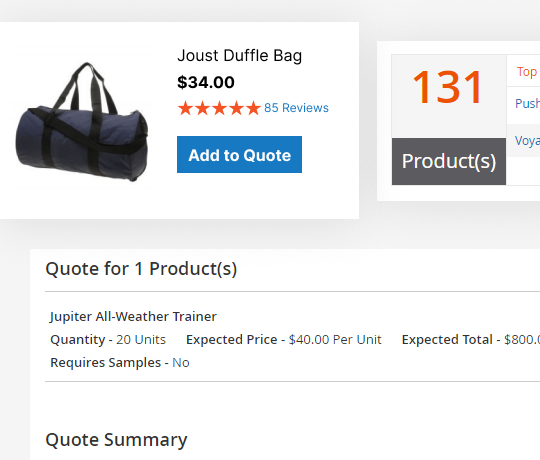The height and width of the screenshot is (460, 540).
Task: Open the Push product link
Action: click(527, 103)
